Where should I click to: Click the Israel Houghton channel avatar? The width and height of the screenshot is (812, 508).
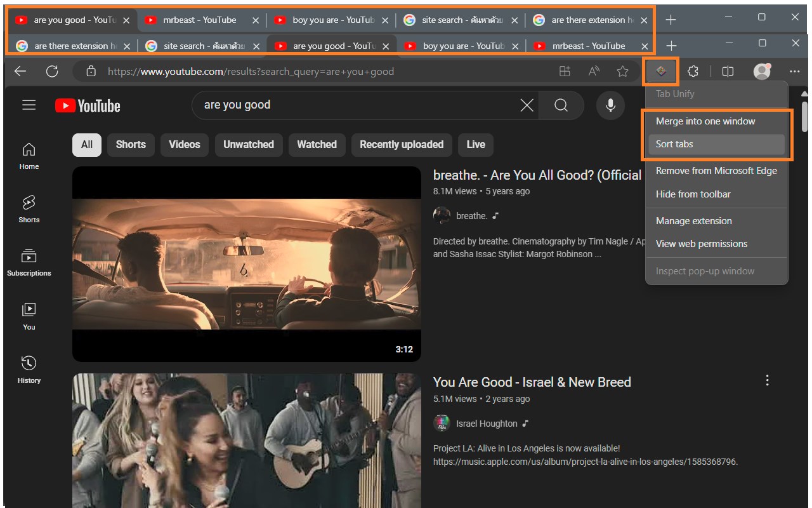coord(442,424)
